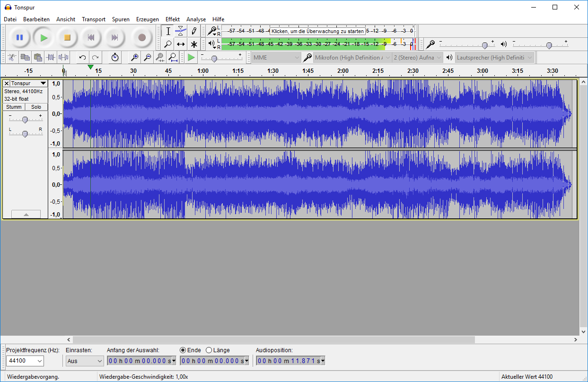Play at speed with the small green arrow

tap(191, 57)
